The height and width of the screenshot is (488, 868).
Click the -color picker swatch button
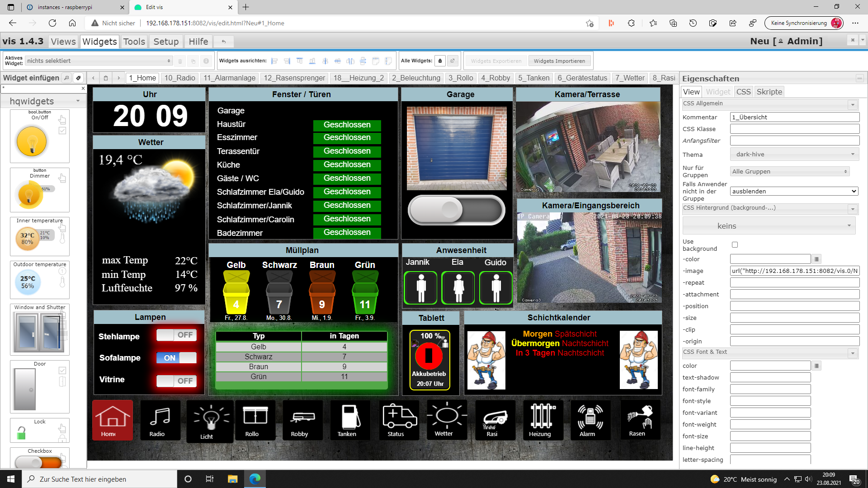(x=816, y=259)
